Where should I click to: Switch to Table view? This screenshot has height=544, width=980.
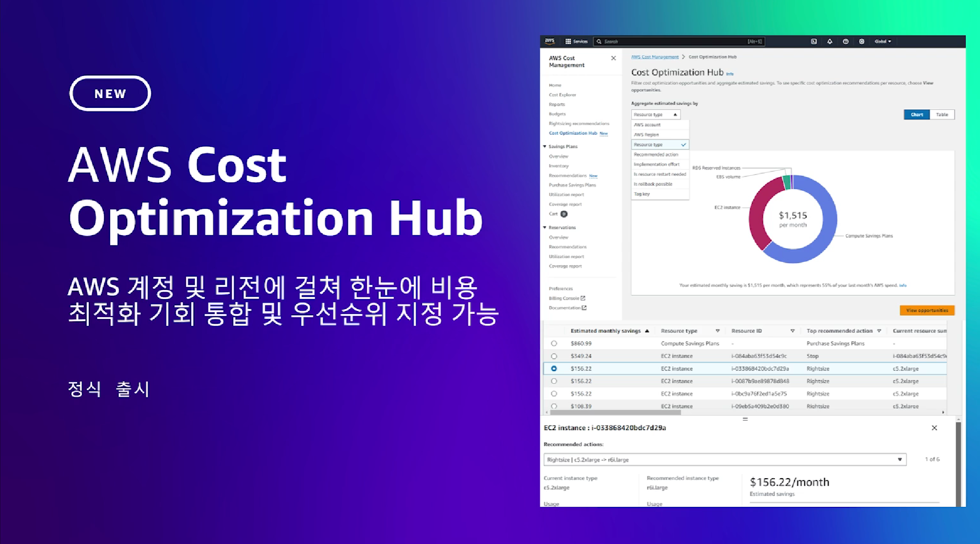tap(942, 114)
